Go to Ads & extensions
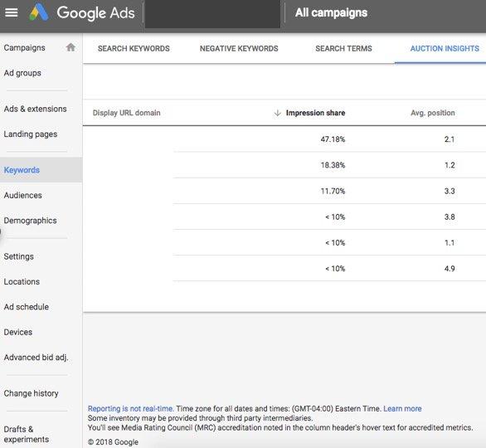 (35, 109)
